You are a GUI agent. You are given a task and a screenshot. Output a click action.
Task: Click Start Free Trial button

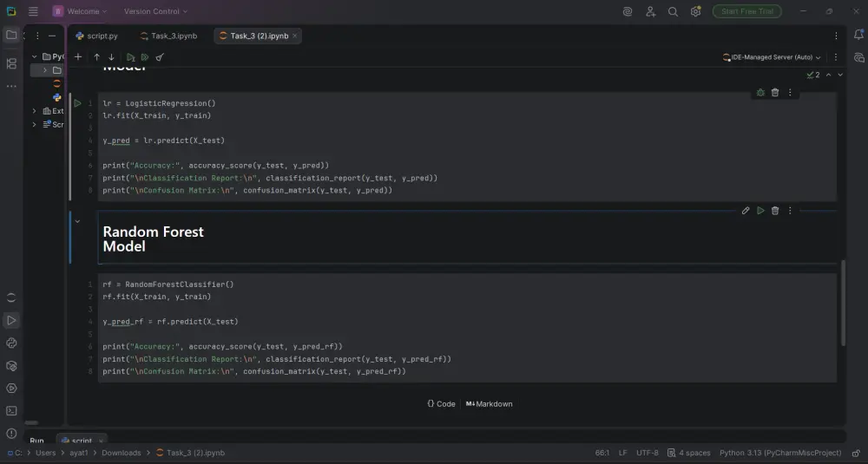point(747,11)
